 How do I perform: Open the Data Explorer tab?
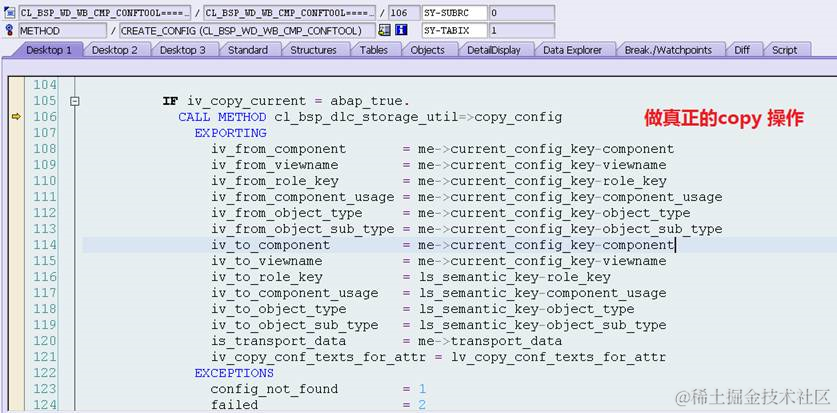[x=572, y=50]
